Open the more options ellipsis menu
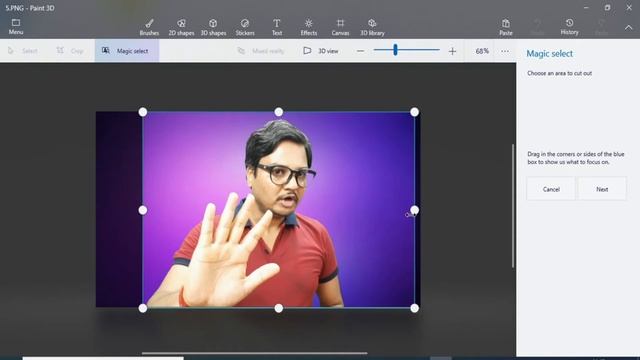Viewport: 640px width, 360px height. pyautogui.click(x=505, y=51)
